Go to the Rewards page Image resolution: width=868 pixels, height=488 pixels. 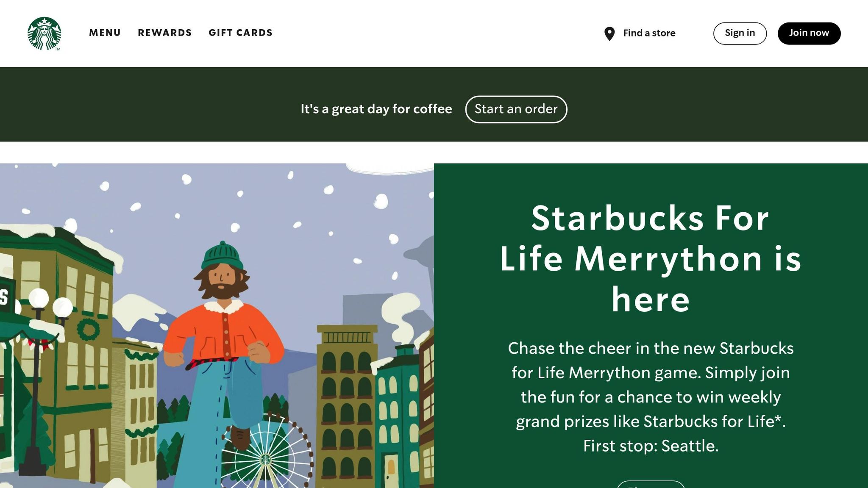click(x=165, y=33)
